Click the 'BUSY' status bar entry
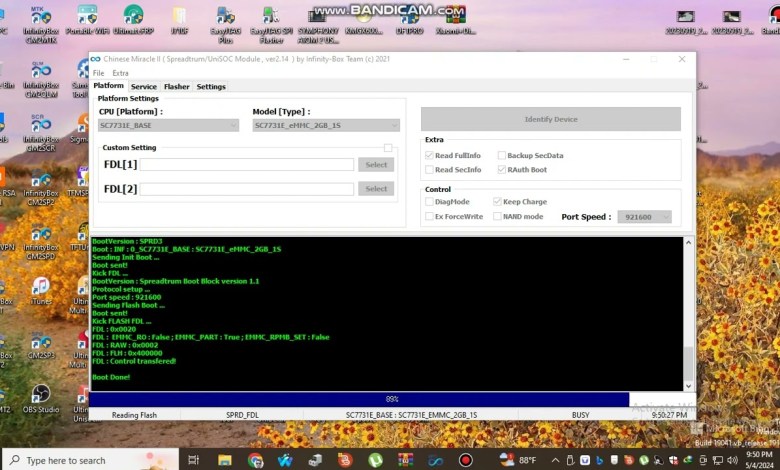Image resolution: width=780 pixels, height=470 pixels. [581, 415]
